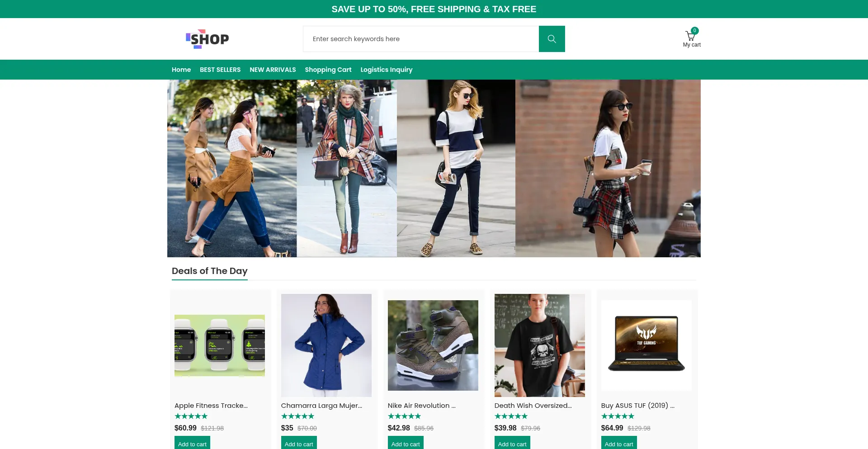Click the star rating under Chamarra Larga Mujer
The image size is (868, 449).
click(x=297, y=416)
